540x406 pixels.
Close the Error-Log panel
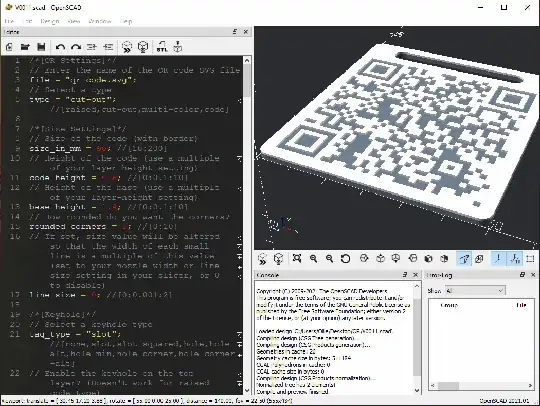[x=533, y=275]
